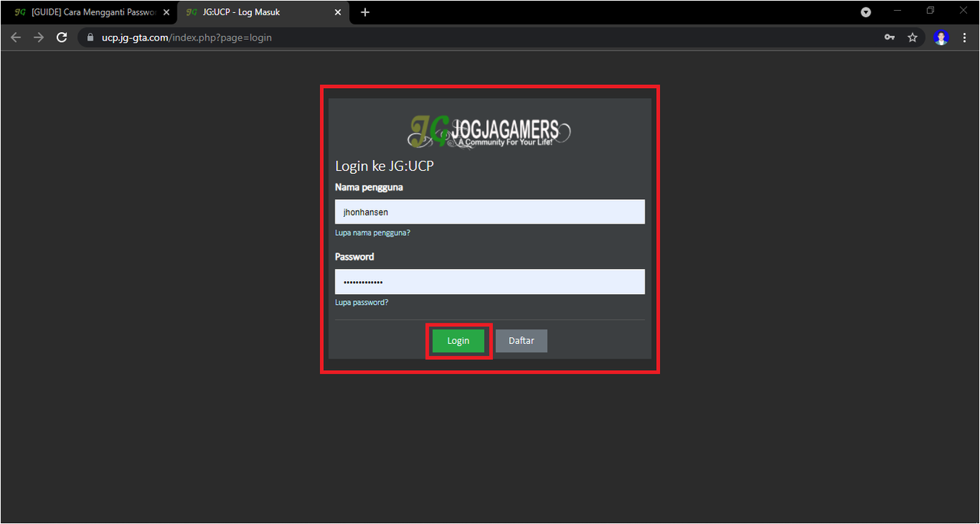Open Lupa nama pengguna? link
This screenshot has width=980, height=524.
373,233
